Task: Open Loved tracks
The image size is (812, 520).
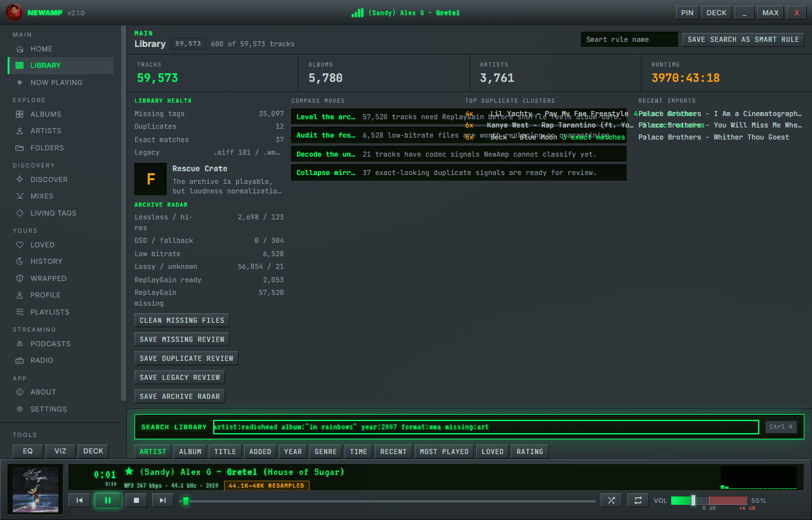Action: pos(61,245)
